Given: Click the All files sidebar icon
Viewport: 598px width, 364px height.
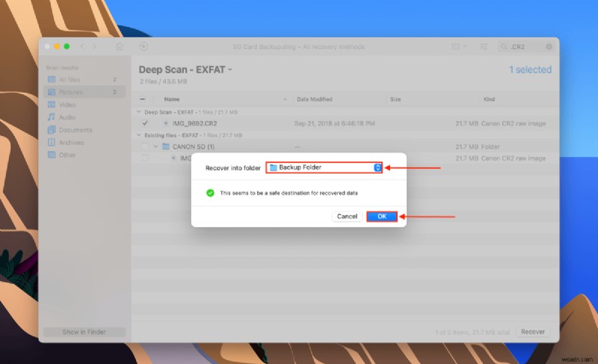Looking at the screenshot, I should click(x=52, y=79).
